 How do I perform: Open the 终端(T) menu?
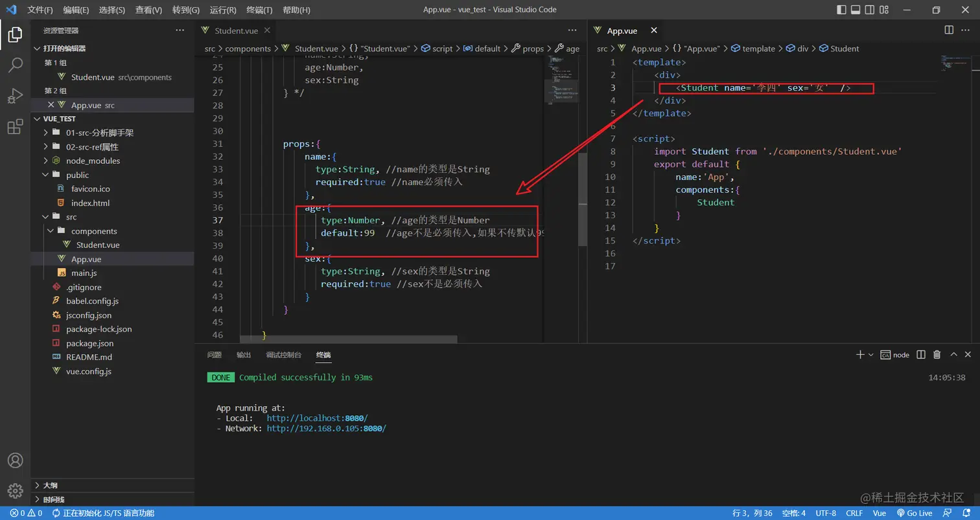(x=260, y=10)
